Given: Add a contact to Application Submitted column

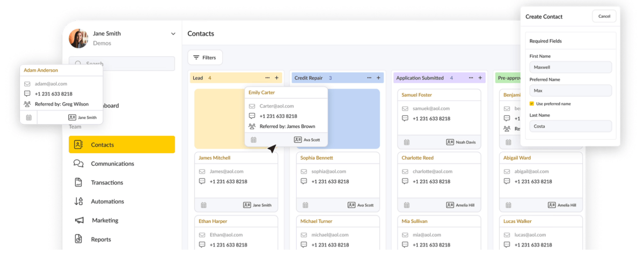Looking at the screenshot, I should pyautogui.click(x=480, y=78).
